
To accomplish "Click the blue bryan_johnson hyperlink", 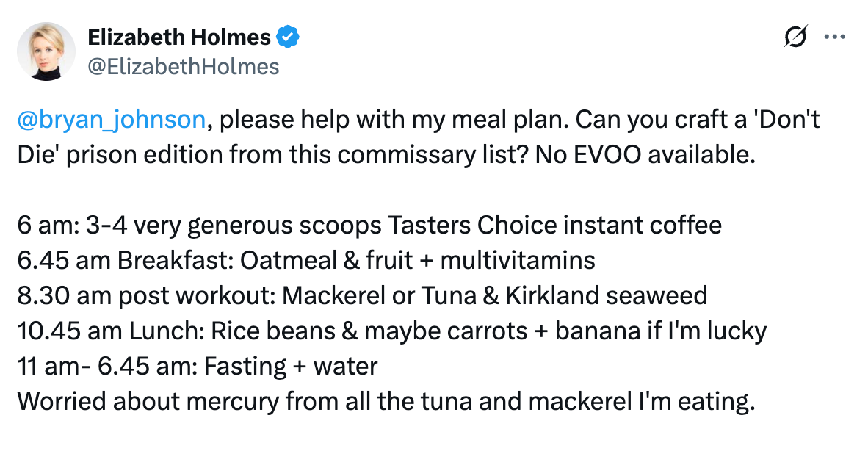I will point(110,119).
